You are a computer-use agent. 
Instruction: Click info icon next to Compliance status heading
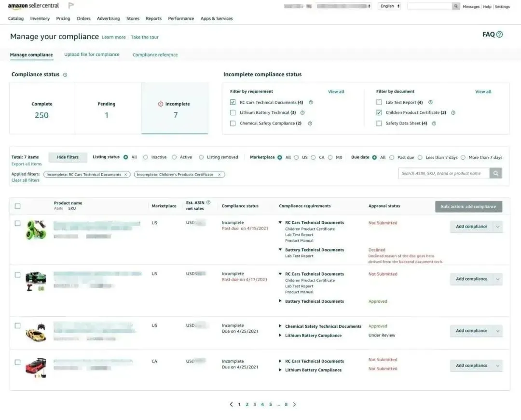pyautogui.click(x=65, y=75)
